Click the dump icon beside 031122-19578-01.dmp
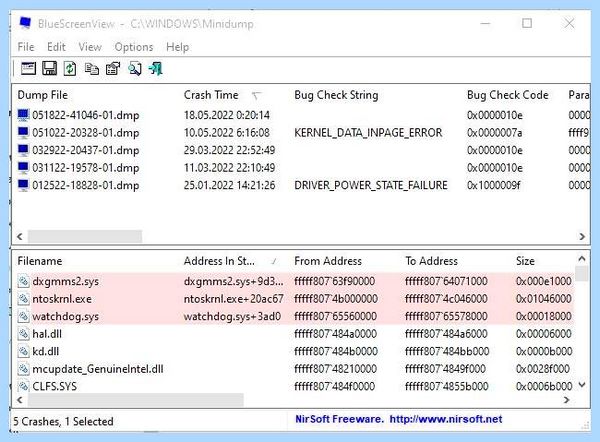 (23, 168)
